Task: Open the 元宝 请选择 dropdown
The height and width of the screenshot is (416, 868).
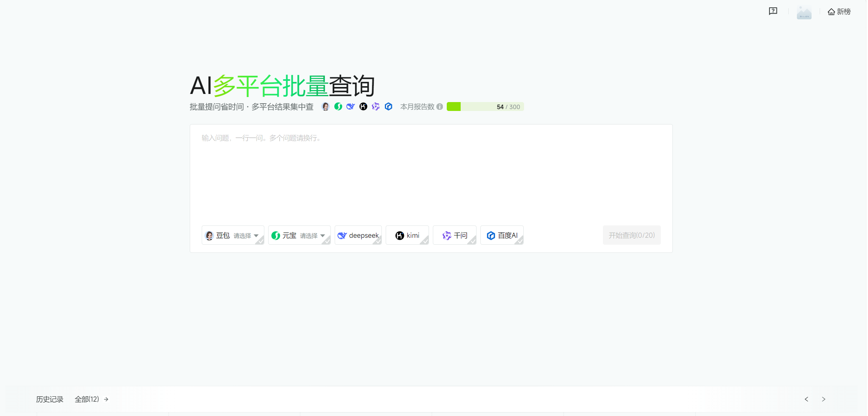Action: click(313, 235)
